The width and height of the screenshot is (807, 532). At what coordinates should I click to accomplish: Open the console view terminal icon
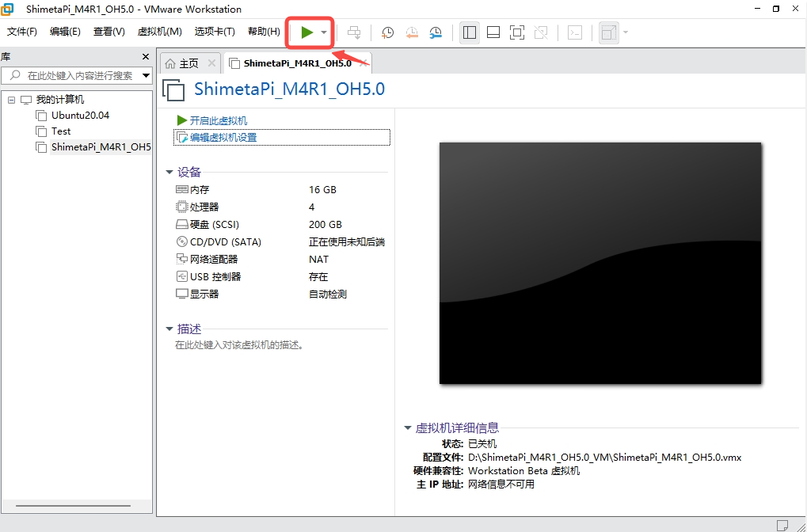point(575,32)
